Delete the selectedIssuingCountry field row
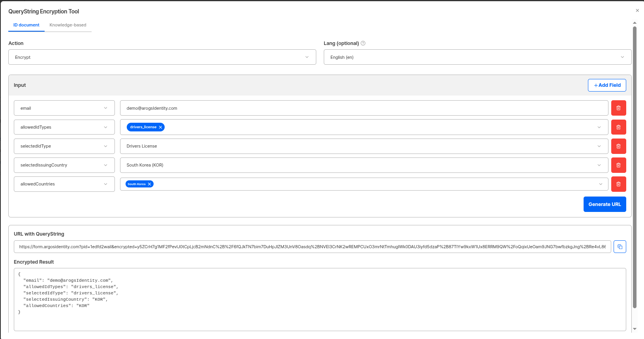 (x=618, y=165)
